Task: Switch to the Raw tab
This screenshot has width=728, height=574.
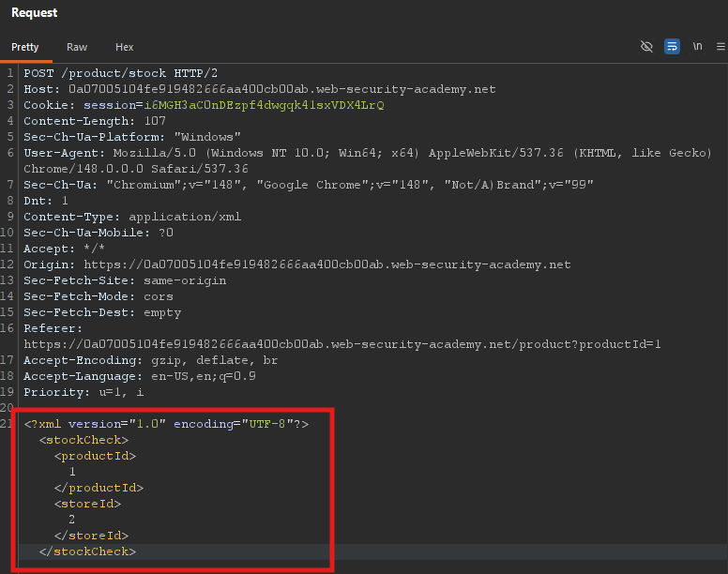Action: 77,47
